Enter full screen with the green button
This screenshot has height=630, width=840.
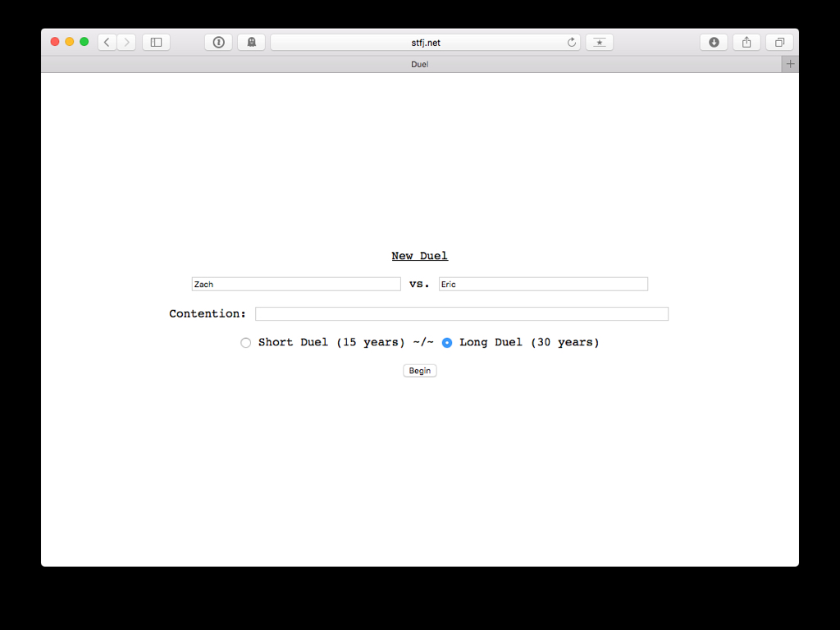click(x=84, y=42)
